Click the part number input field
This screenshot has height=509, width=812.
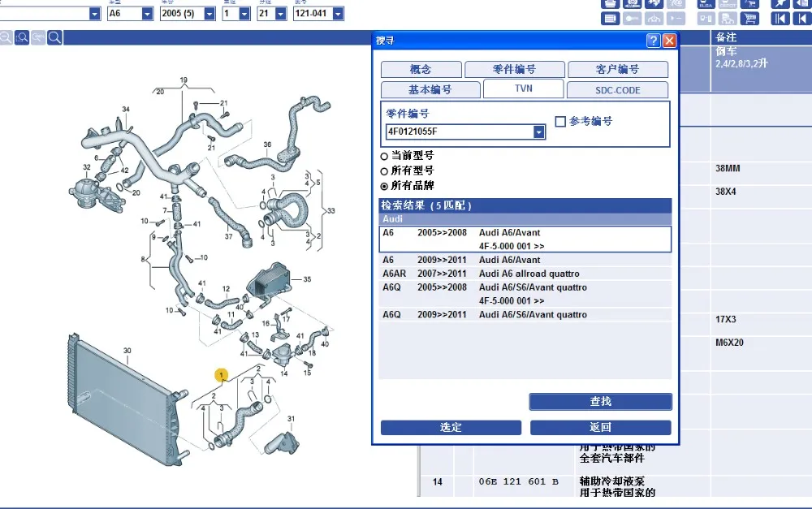pyautogui.click(x=460, y=132)
